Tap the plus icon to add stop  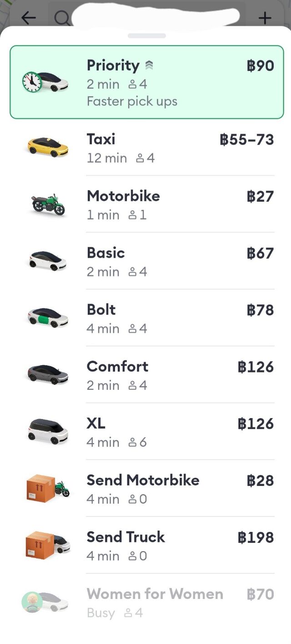click(x=265, y=18)
